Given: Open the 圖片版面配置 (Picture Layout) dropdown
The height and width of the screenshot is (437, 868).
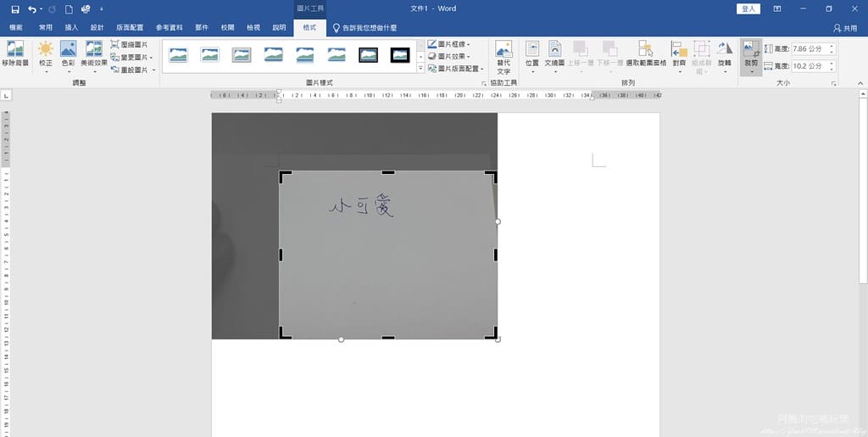Looking at the screenshot, I should [x=455, y=69].
